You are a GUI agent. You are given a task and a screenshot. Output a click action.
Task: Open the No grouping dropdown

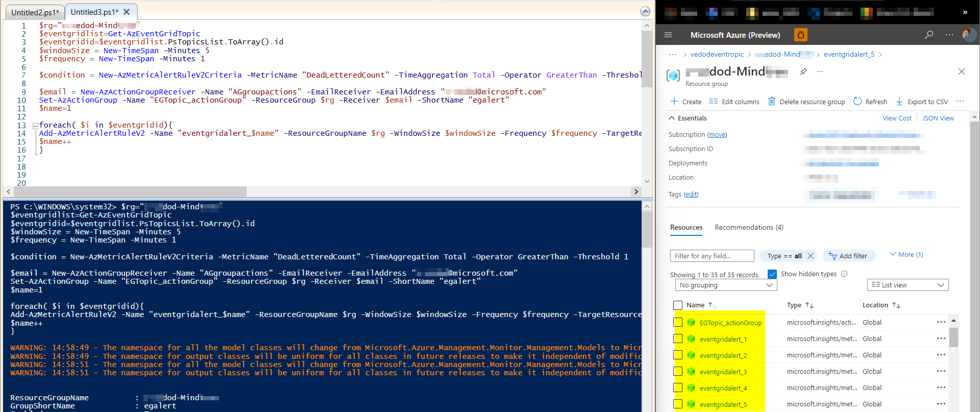[726, 285]
